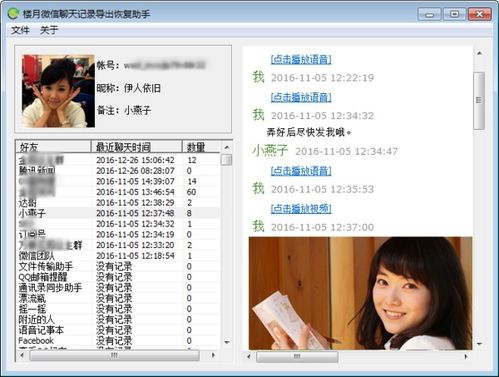Screen dimensions: 499x377
Task: Maximize the window
Action: tap(454, 14)
